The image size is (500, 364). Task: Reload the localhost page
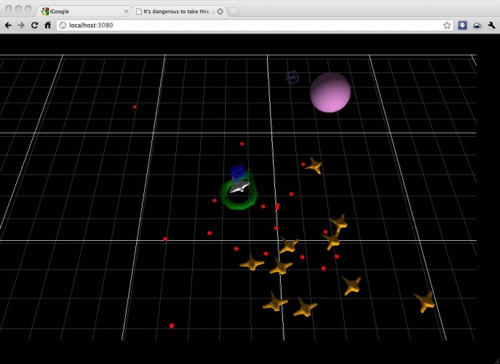coord(34,25)
